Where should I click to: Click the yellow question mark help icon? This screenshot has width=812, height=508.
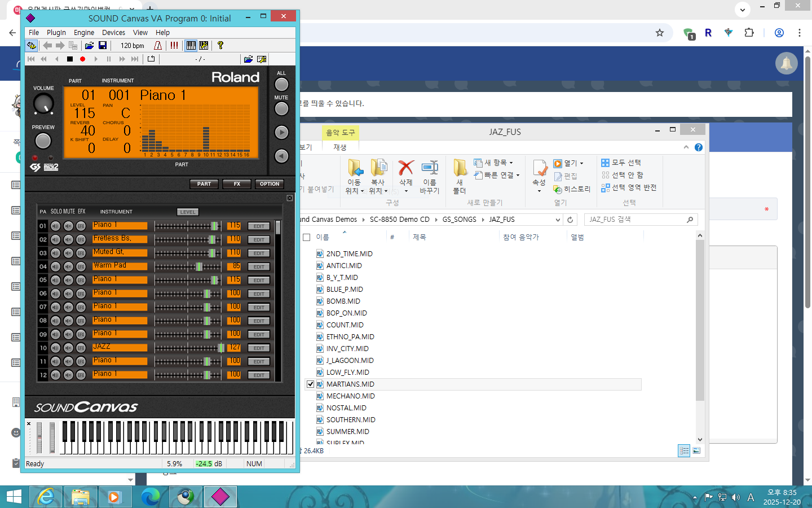(x=220, y=46)
